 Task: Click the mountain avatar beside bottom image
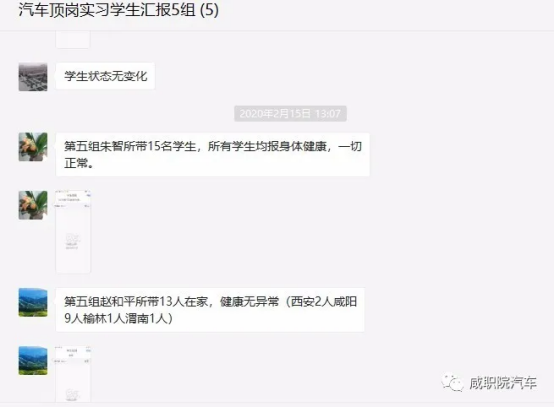pos(33,361)
